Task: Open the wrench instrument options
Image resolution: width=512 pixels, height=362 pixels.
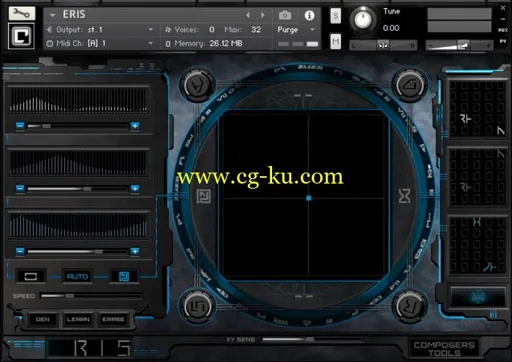Action: (21, 13)
